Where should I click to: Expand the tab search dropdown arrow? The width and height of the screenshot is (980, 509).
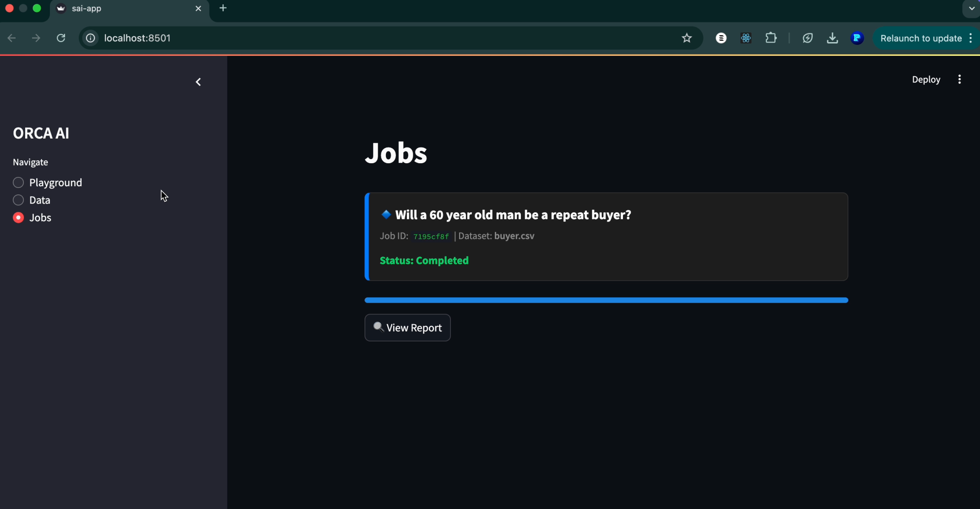click(x=971, y=8)
